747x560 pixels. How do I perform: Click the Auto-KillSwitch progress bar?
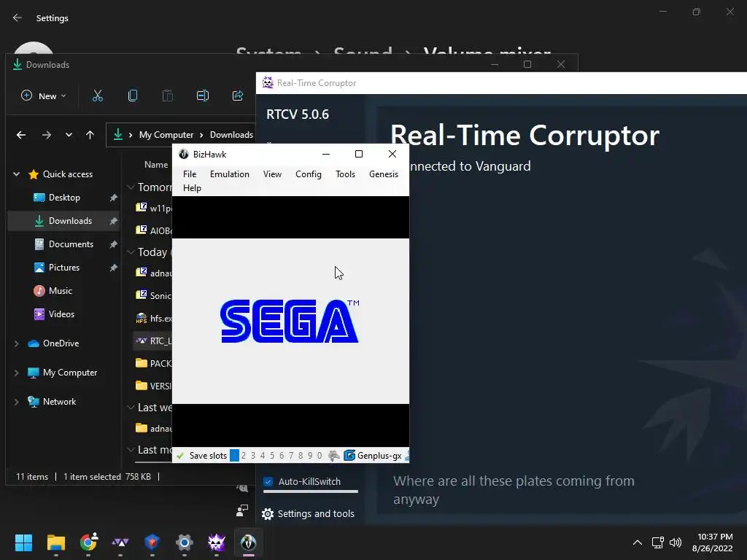click(x=311, y=491)
